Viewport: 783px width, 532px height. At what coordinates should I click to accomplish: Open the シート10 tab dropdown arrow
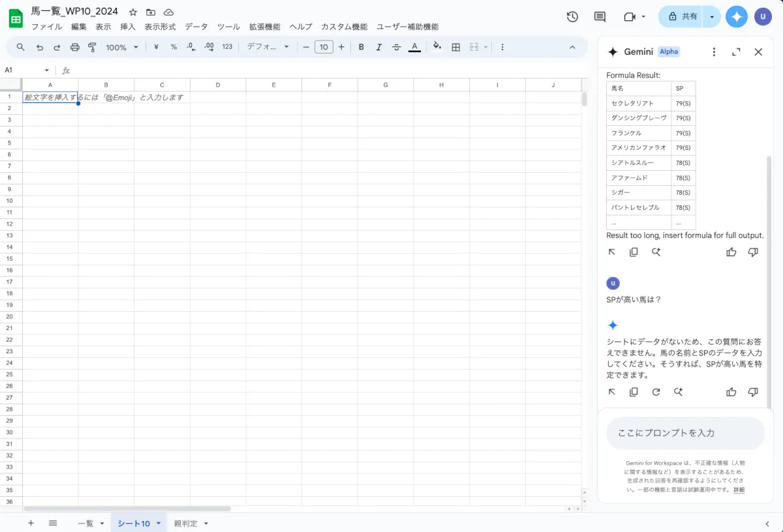coord(159,524)
